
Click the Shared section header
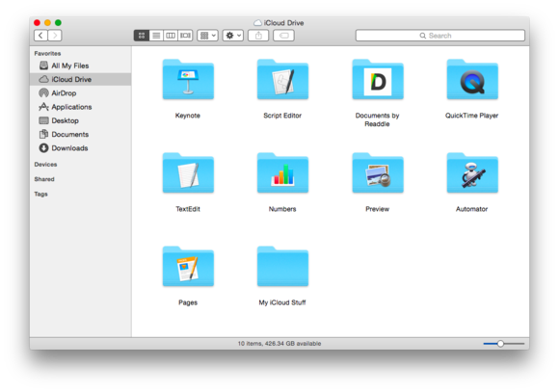(x=44, y=179)
